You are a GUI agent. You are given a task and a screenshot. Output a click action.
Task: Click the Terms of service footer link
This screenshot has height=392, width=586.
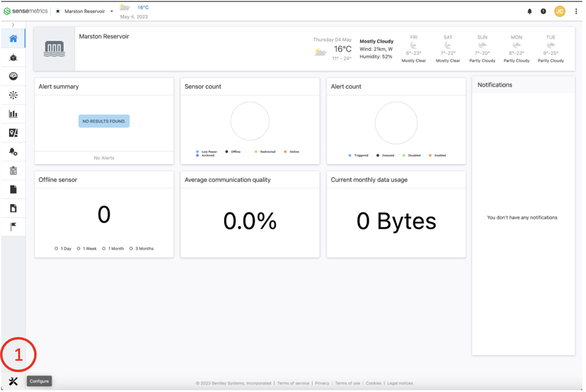[x=293, y=383]
